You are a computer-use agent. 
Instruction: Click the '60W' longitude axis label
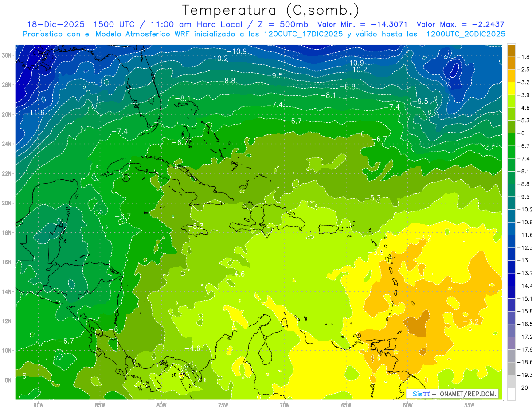point(408,405)
